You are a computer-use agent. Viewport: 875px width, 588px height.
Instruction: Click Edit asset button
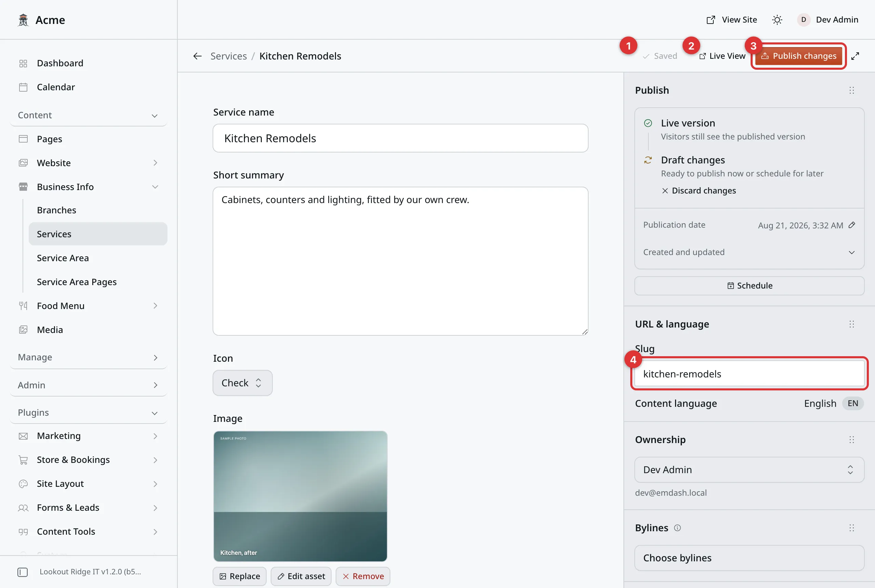[x=301, y=576]
